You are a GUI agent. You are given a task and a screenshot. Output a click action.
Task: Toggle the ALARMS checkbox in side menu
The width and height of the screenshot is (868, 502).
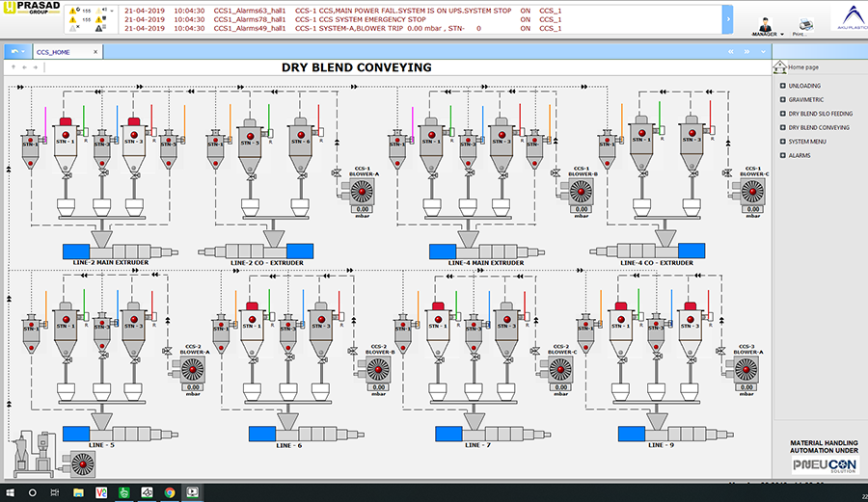click(782, 155)
